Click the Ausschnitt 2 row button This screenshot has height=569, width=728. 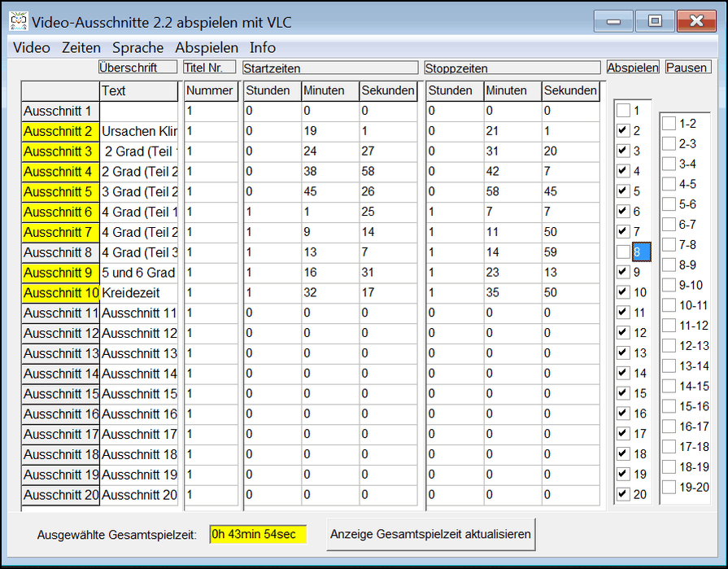[60, 131]
